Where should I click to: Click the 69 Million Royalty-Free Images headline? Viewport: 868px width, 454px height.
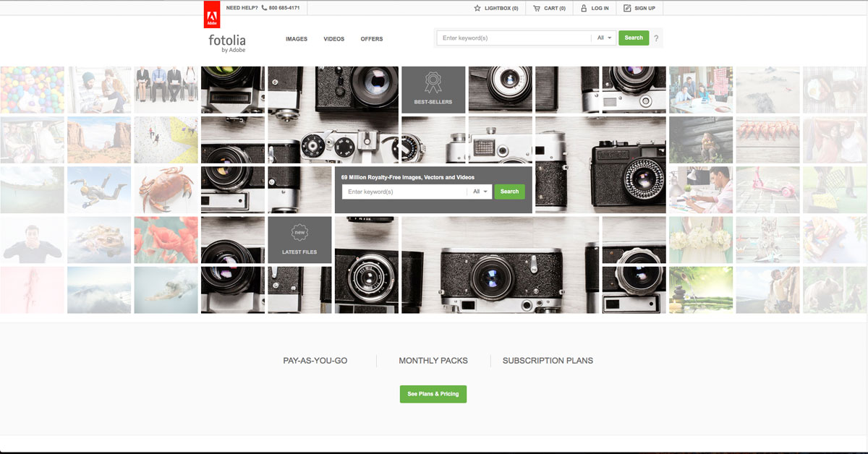coord(408,177)
